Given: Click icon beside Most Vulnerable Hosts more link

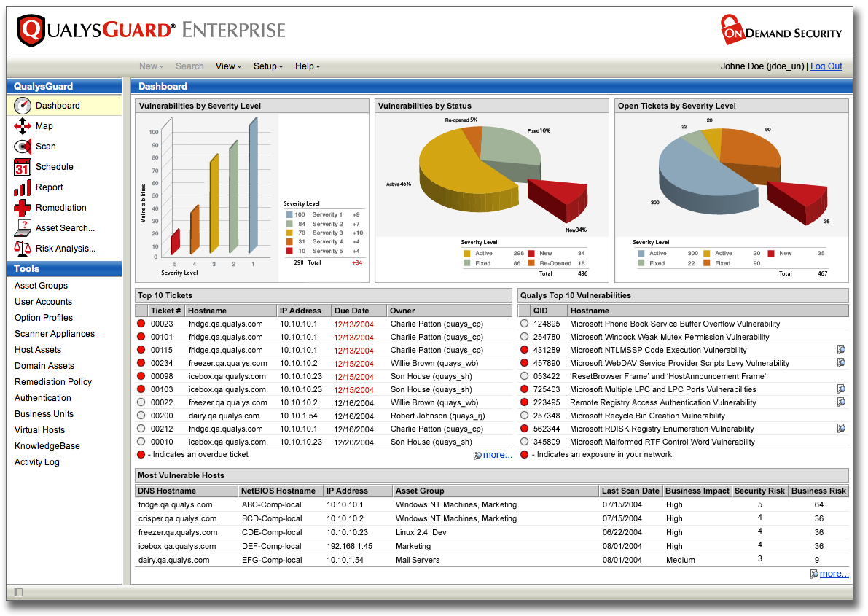Looking at the screenshot, I should [x=814, y=574].
